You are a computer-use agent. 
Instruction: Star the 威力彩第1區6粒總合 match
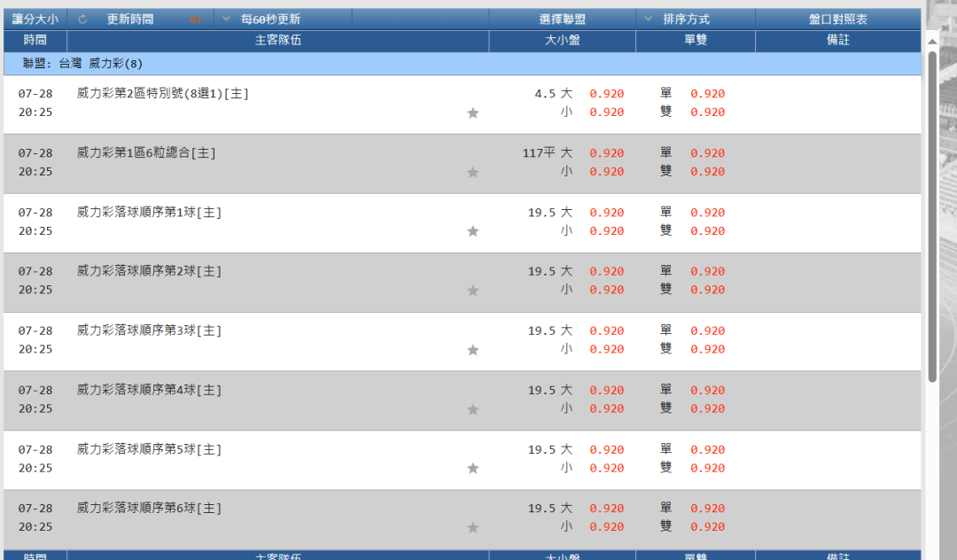[x=473, y=173]
